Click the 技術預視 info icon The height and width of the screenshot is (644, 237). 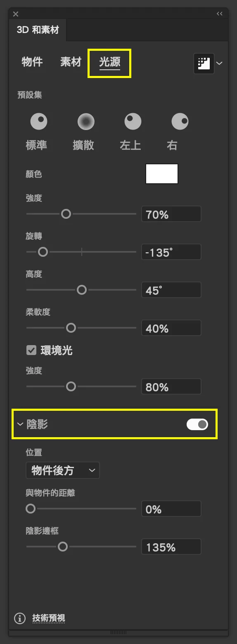pos(19,618)
